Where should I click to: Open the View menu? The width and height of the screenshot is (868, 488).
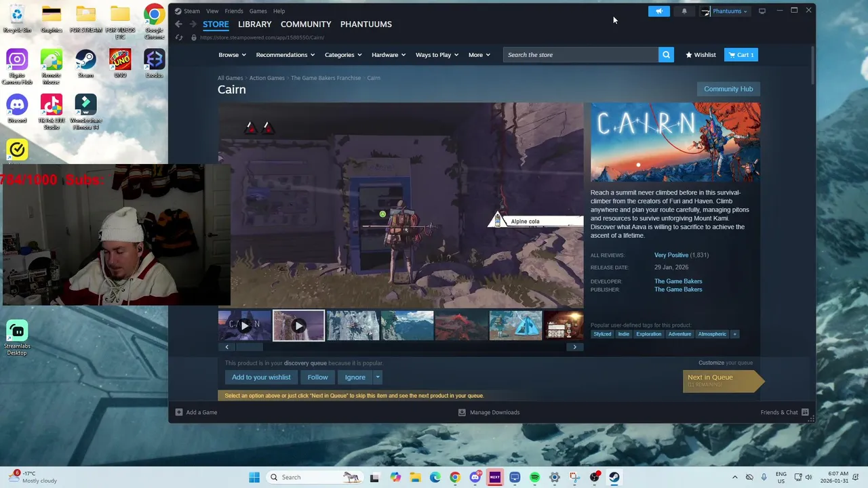[212, 11]
